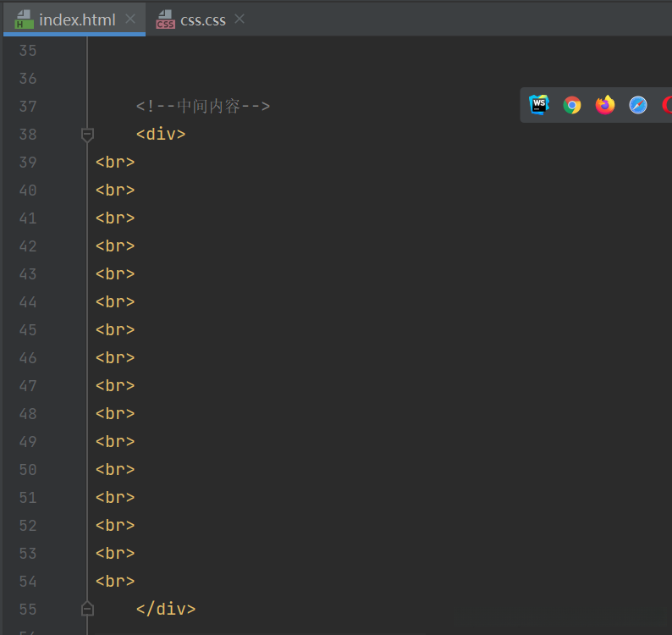Image resolution: width=672 pixels, height=635 pixels.
Task: Place cursor on the br tag at line 54
Action: pos(115,581)
